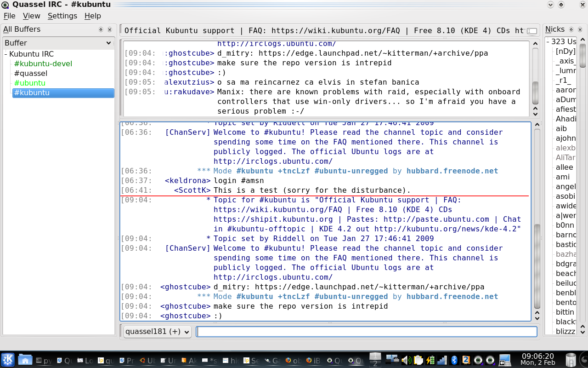This screenshot has width=588, height=368.
Task: Switch to the 'Ak' taskbar entry
Action: 189,360
